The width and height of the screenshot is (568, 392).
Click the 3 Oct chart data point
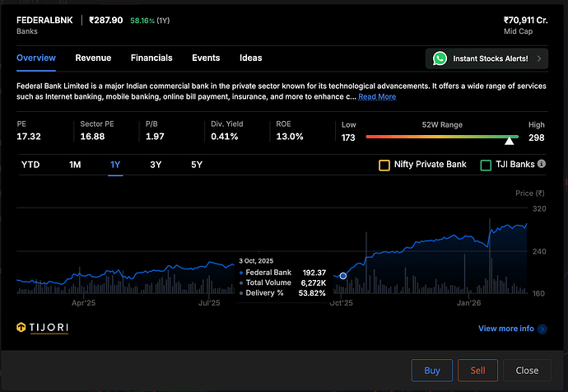(342, 276)
